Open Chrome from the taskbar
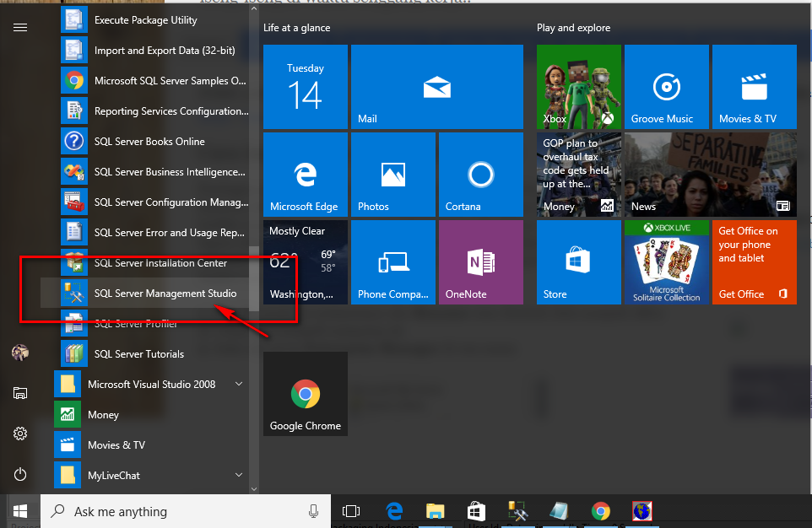812x528 pixels. pos(601,511)
